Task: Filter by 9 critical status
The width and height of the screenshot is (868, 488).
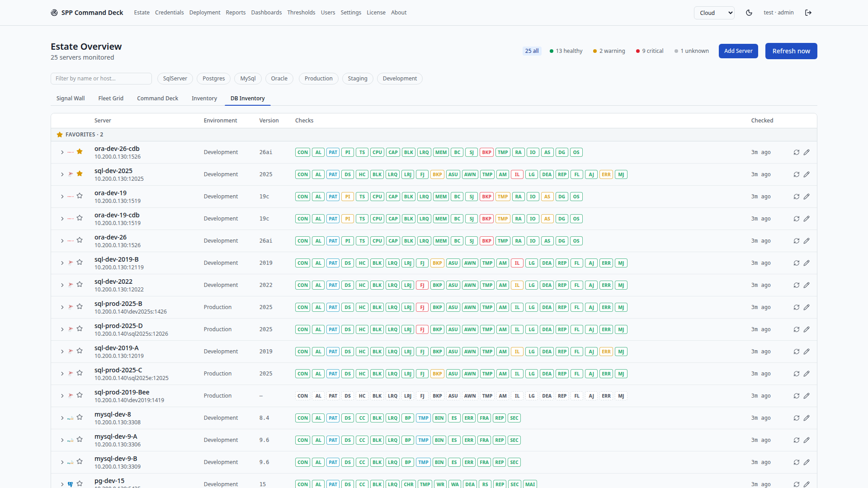Action: pos(650,51)
